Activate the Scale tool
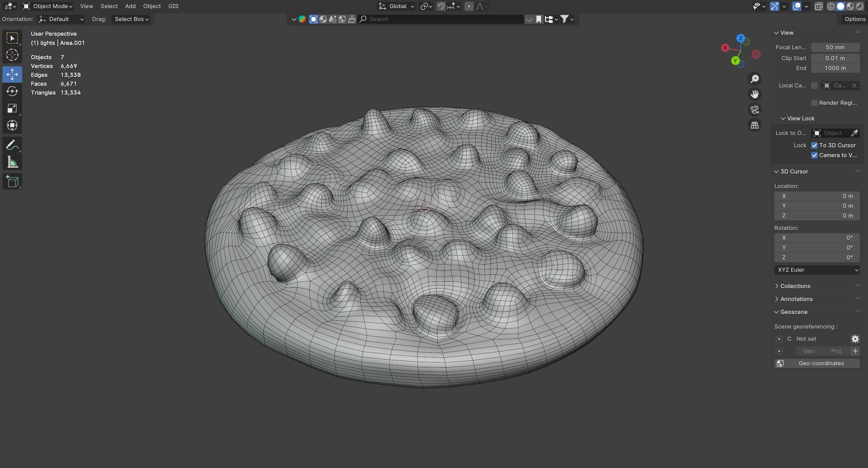The image size is (868, 468). click(x=12, y=108)
